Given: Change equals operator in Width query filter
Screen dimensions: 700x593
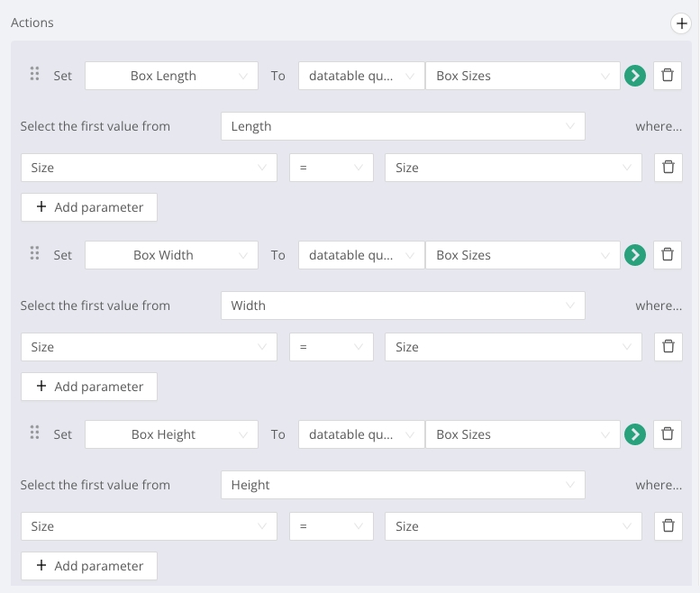Looking at the screenshot, I should [331, 347].
